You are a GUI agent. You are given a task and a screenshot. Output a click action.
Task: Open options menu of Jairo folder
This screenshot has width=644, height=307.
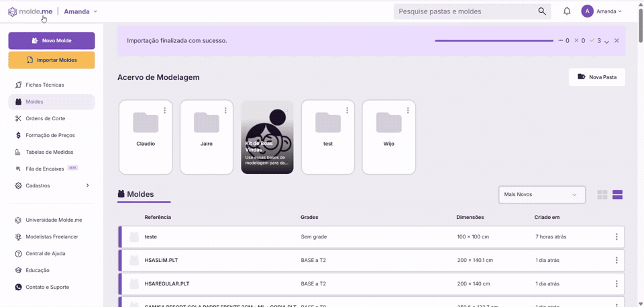(225, 110)
